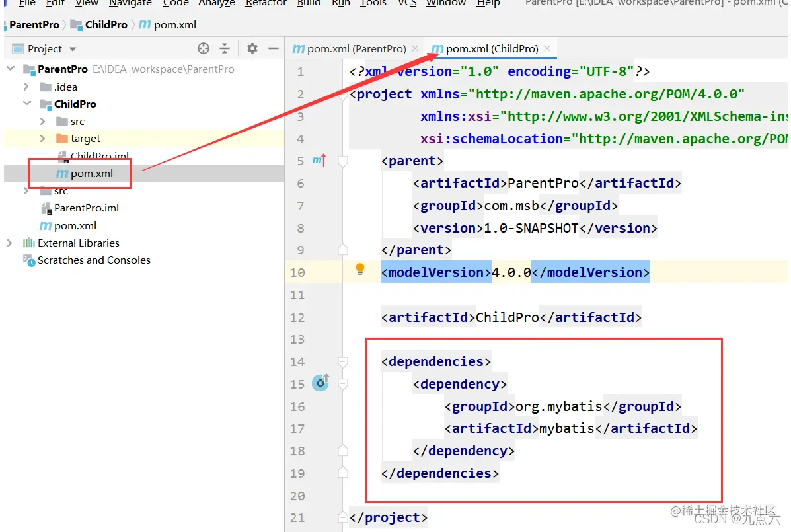Open the Build menu
791x532 pixels.
(x=309, y=3)
